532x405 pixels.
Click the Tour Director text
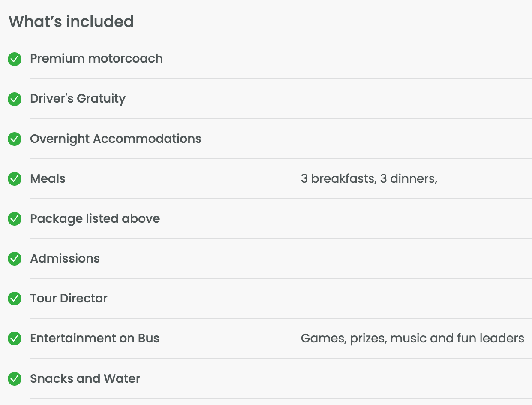tap(69, 298)
